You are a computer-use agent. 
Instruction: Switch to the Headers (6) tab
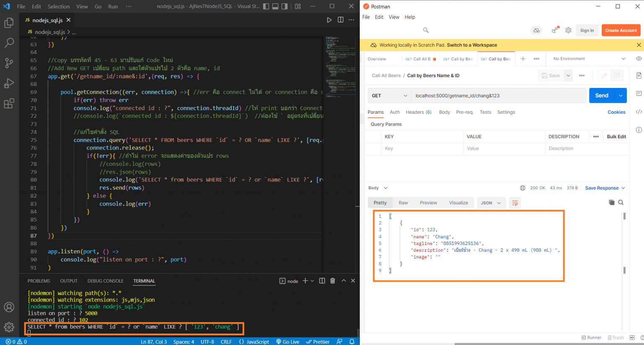tap(418, 112)
